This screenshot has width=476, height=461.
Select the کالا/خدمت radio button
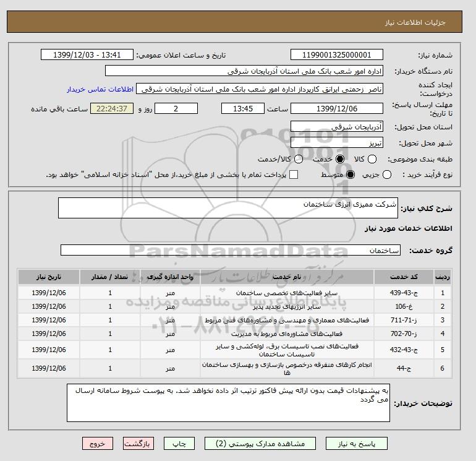299,159
